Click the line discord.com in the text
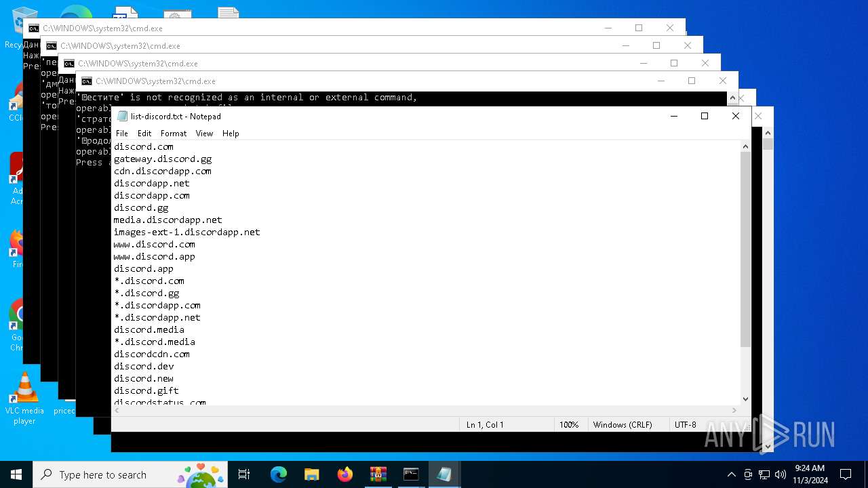868x488 pixels. pyautogui.click(x=144, y=146)
